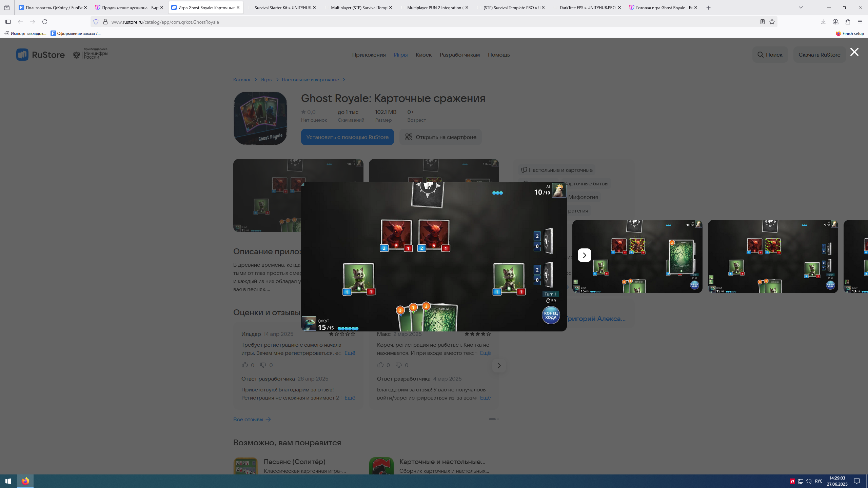Image resolution: width=868 pixels, height=488 pixels.
Task: Toggle reader view icon in address bar
Action: point(762,22)
